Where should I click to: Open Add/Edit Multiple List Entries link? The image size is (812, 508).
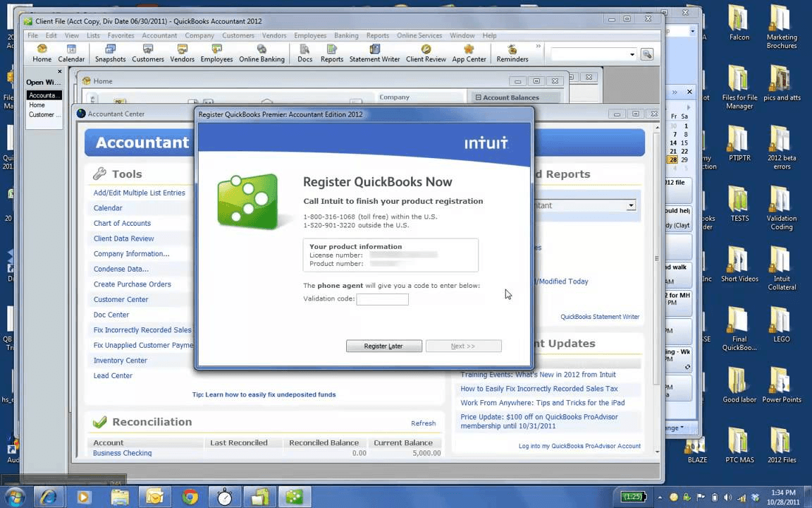[x=140, y=193]
